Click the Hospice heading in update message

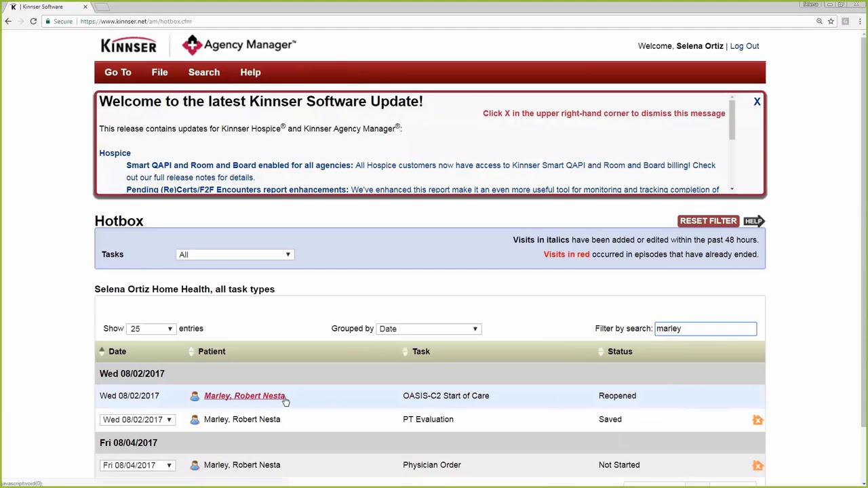pyautogui.click(x=115, y=153)
